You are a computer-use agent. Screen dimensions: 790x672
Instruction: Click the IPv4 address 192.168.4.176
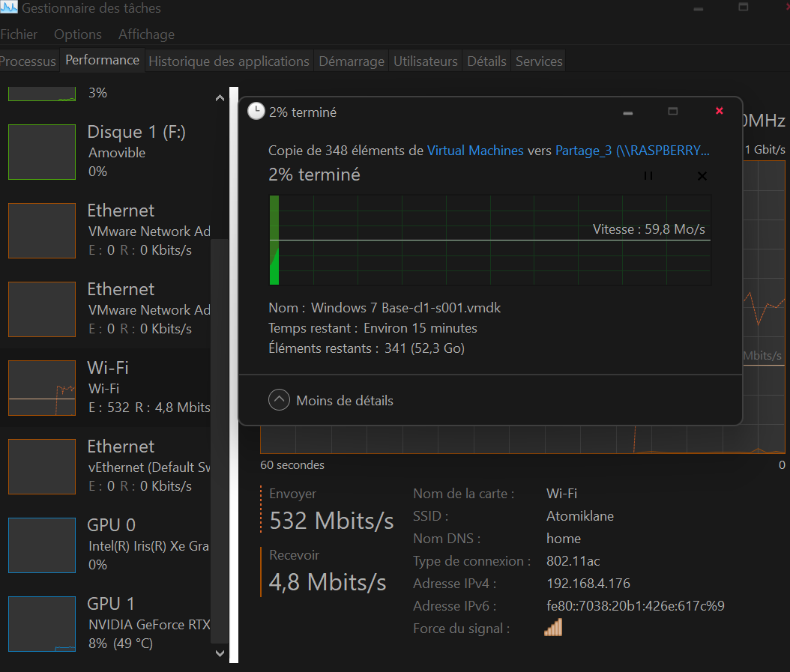coord(588,584)
